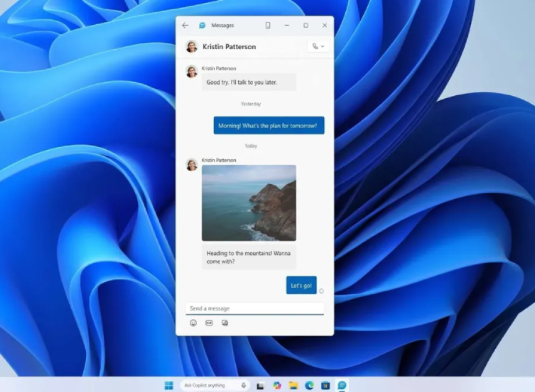Open the GIF picker
This screenshot has width=535, height=392.
(x=209, y=323)
